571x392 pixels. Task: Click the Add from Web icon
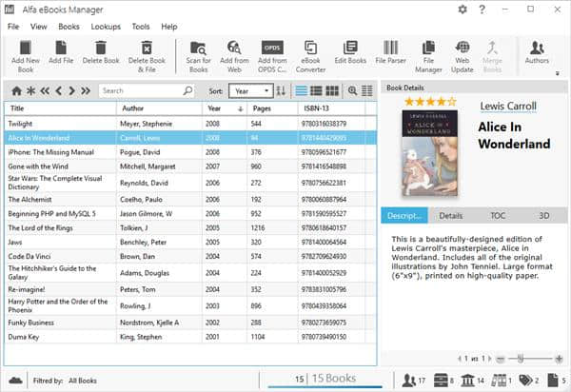coord(234,49)
